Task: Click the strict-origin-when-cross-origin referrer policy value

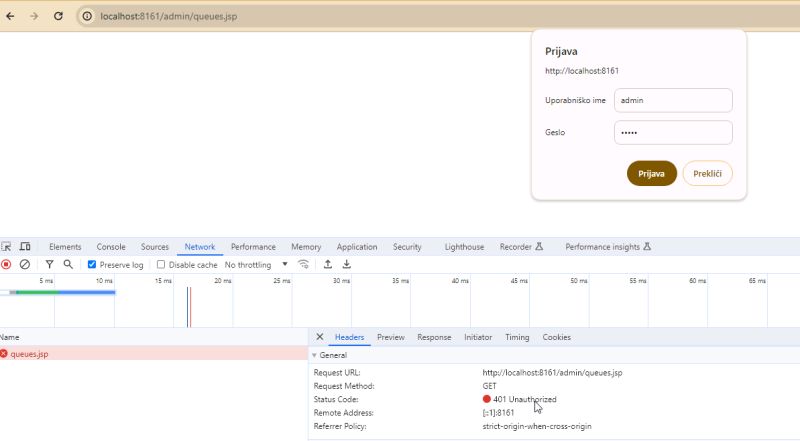Action: coord(537,426)
